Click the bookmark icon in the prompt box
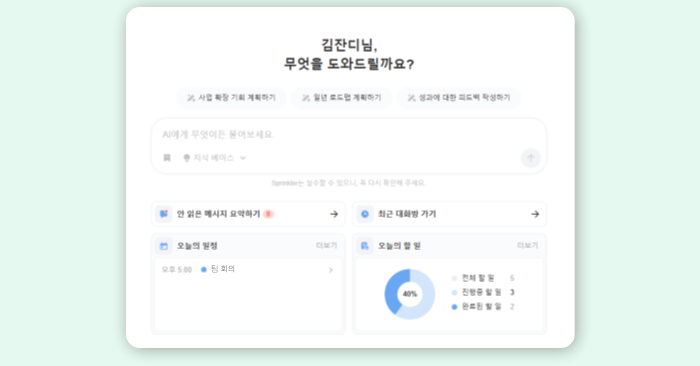This screenshot has height=366, width=700. pyautogui.click(x=167, y=158)
